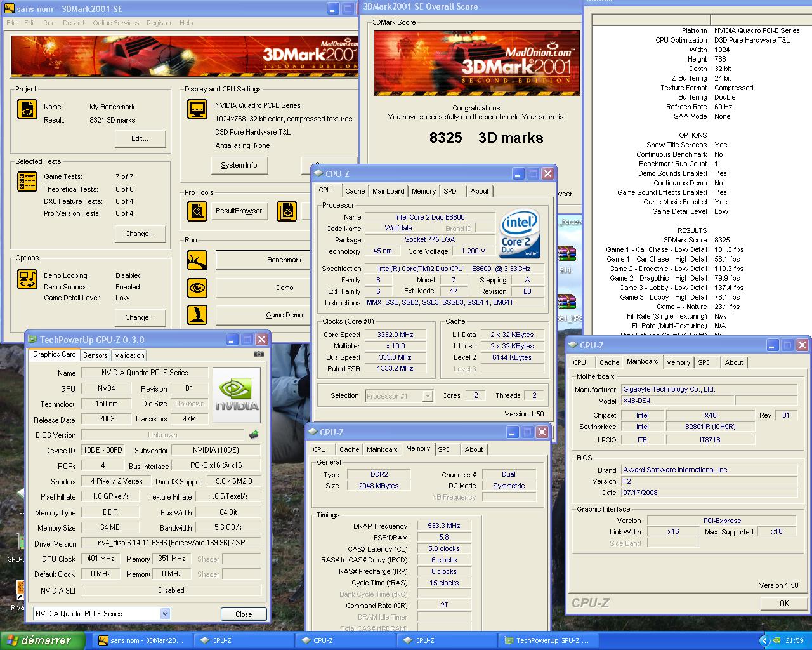Open Memory tab in CPU-Z motherboard window
This screenshot has width=812, height=650.
point(678,362)
